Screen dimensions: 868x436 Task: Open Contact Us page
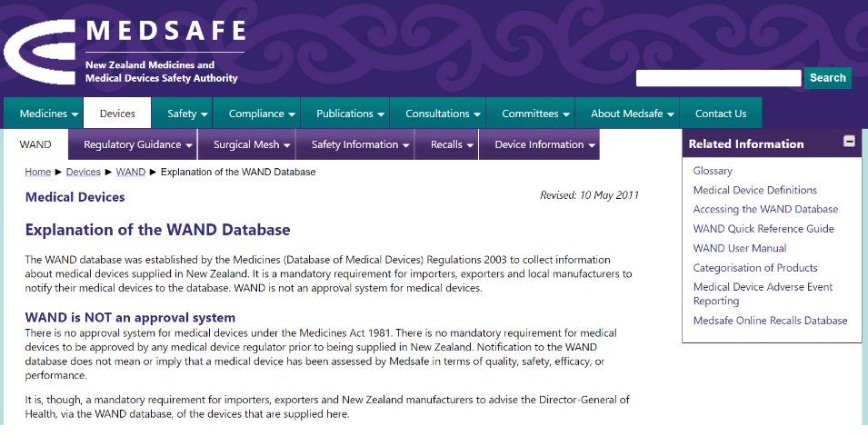tap(720, 114)
